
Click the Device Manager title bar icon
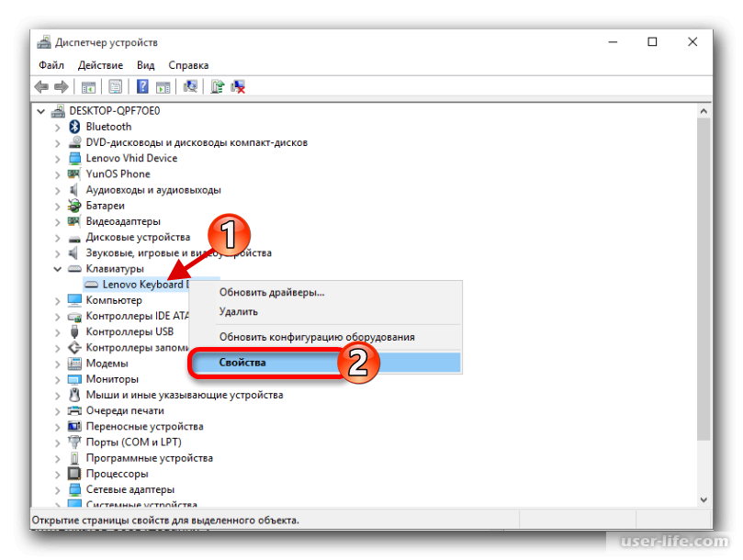click(44, 42)
